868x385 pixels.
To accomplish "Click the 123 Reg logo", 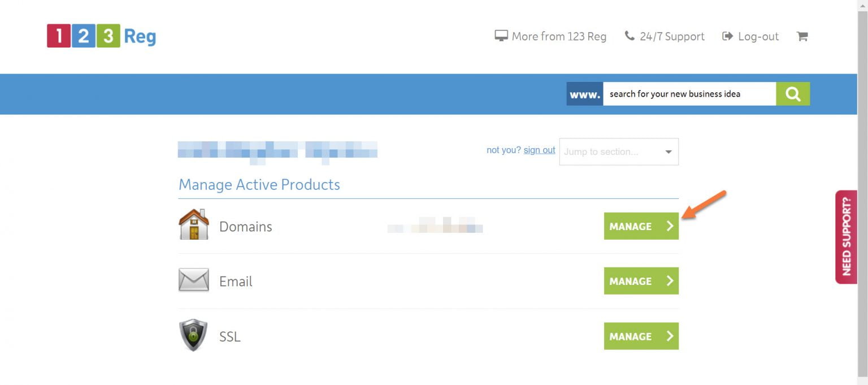I will [x=102, y=35].
